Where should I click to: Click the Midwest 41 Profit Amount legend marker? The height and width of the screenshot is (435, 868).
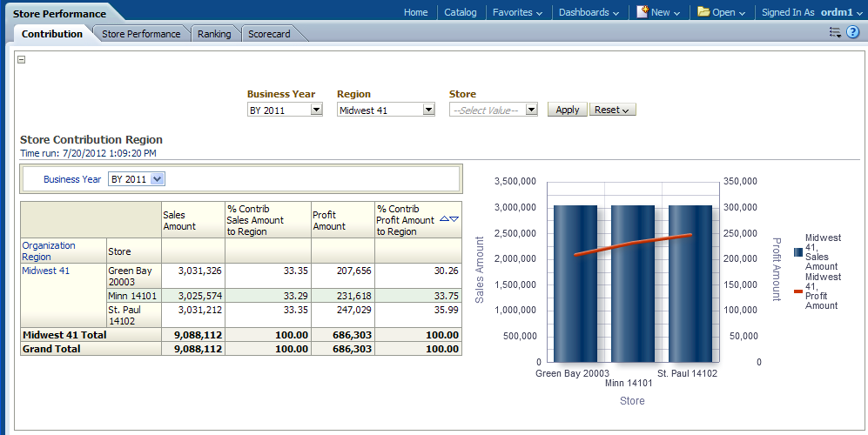pyautogui.click(x=798, y=291)
